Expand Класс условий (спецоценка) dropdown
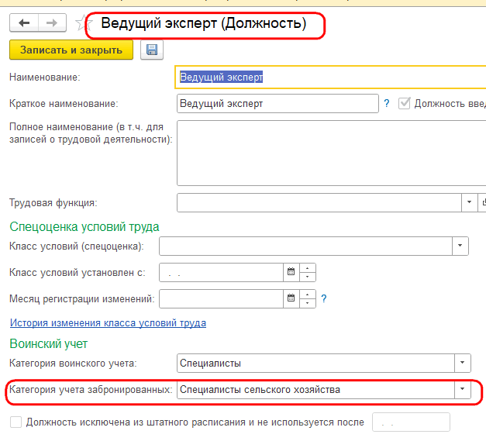486x448 pixels. pos(460,246)
